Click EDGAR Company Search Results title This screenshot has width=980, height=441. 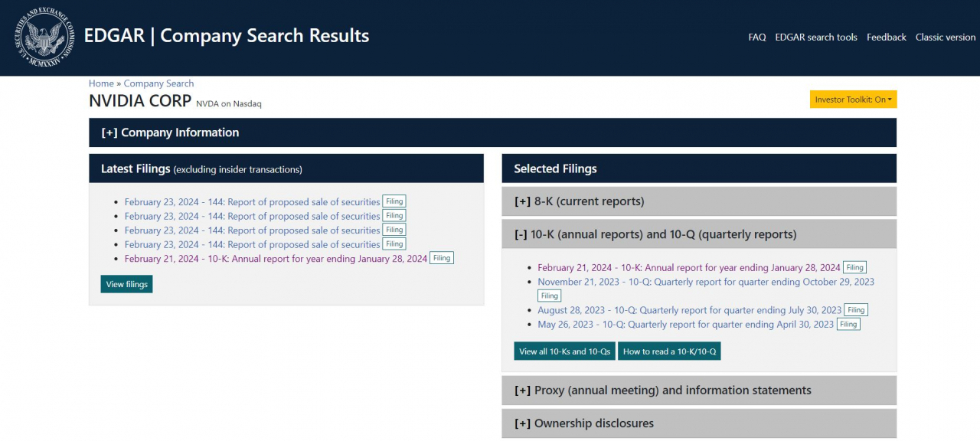(x=227, y=36)
